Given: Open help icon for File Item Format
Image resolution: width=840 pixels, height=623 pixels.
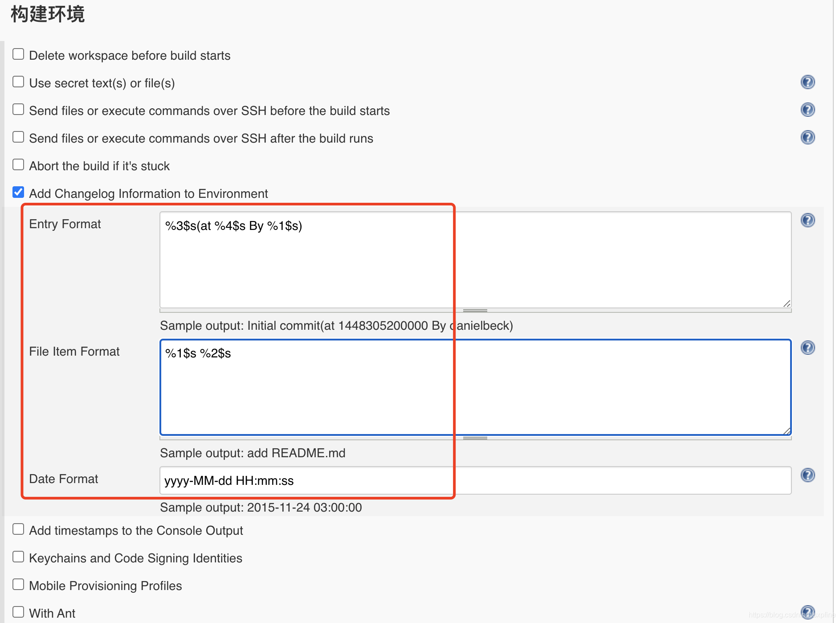Looking at the screenshot, I should 807,348.
